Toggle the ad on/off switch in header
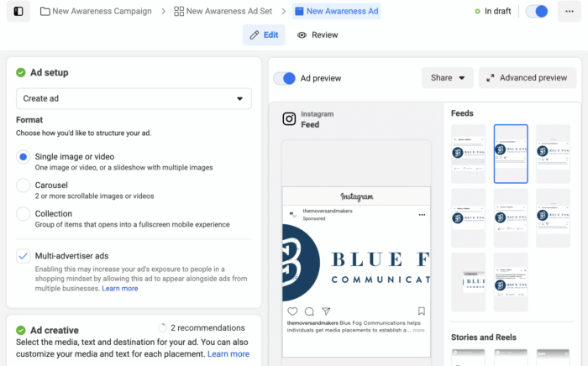Image resolution: width=588 pixels, height=366 pixels. [x=537, y=11]
